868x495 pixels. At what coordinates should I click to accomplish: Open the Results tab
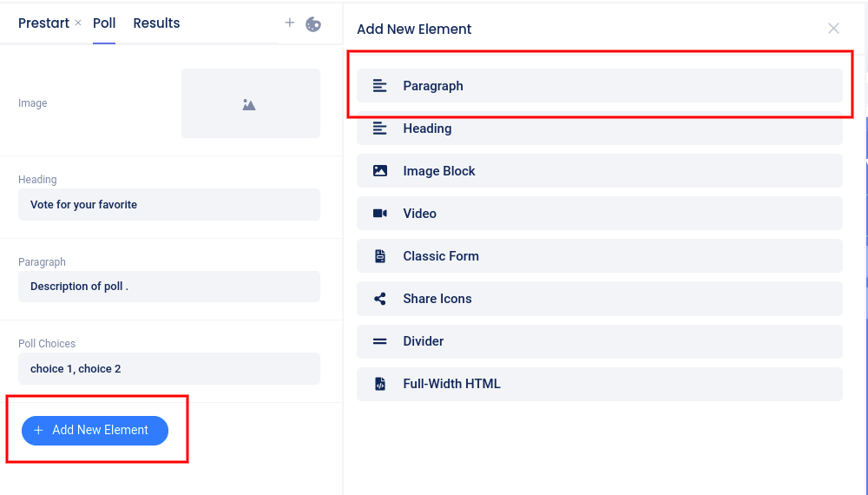click(x=156, y=23)
